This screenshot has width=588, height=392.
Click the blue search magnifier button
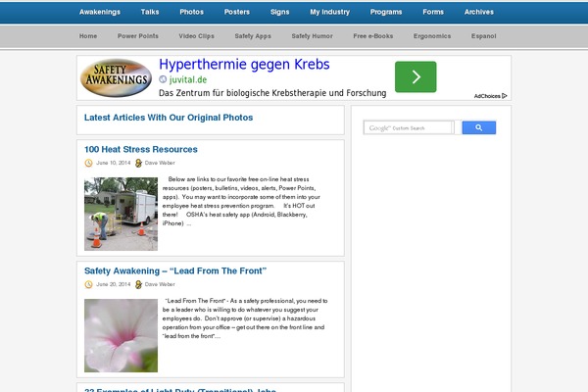479,127
